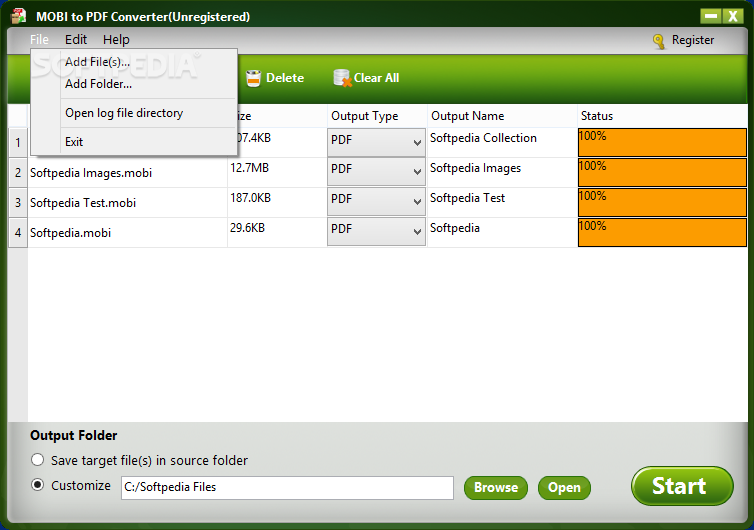Select row header number 2
754x530 pixels.
[18, 173]
